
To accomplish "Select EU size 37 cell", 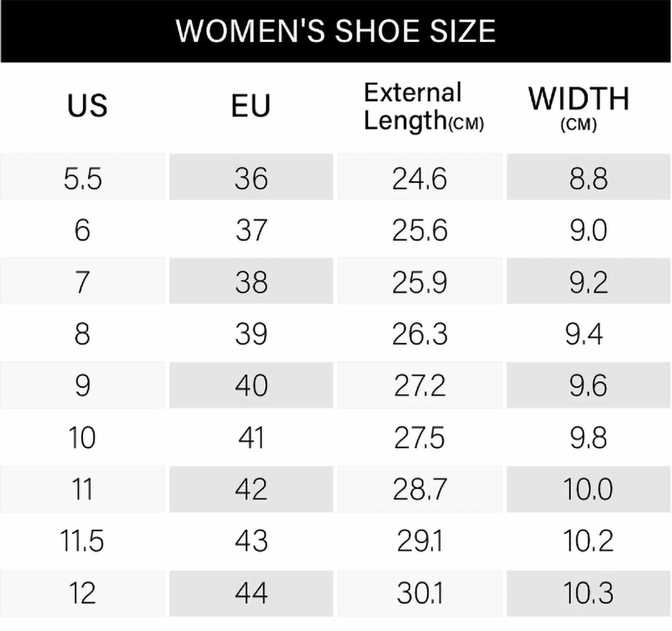I will [x=251, y=230].
